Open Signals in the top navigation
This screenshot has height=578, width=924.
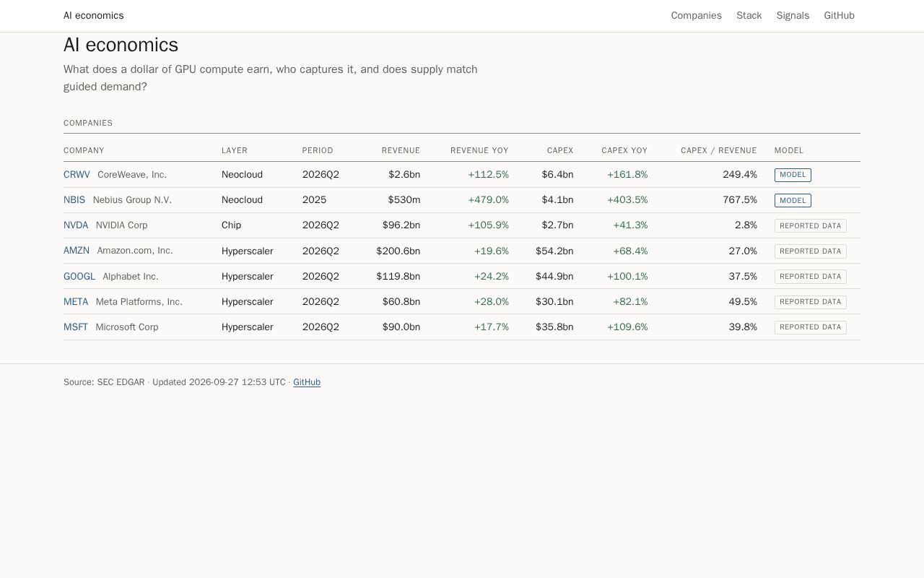793,15
